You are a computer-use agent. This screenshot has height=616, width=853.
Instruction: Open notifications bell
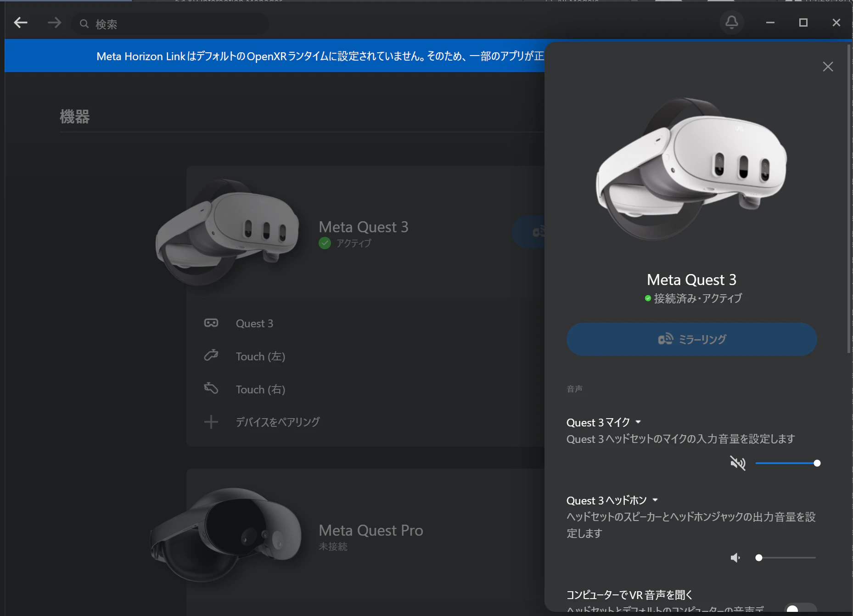pos(731,22)
